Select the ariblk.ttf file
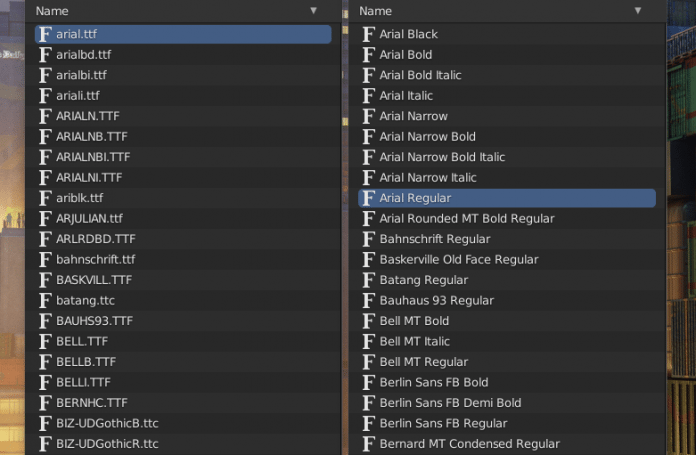The width and height of the screenshot is (696, 455). (x=183, y=198)
